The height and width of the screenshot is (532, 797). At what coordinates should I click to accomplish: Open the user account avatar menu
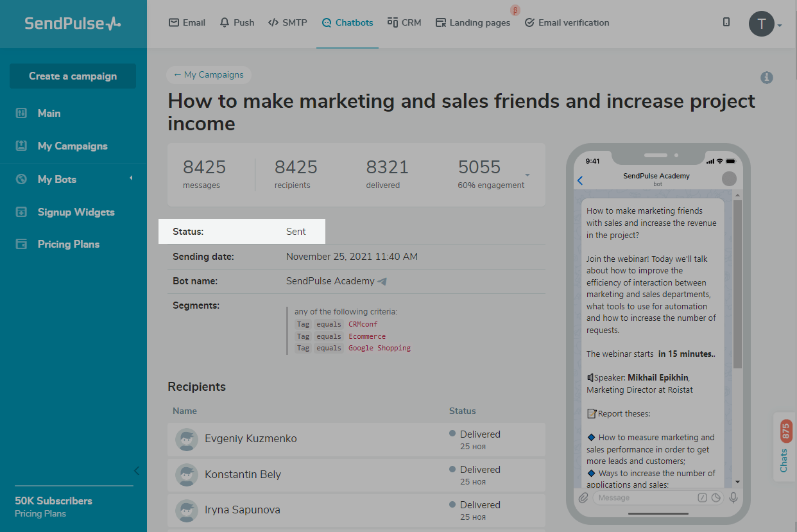762,24
